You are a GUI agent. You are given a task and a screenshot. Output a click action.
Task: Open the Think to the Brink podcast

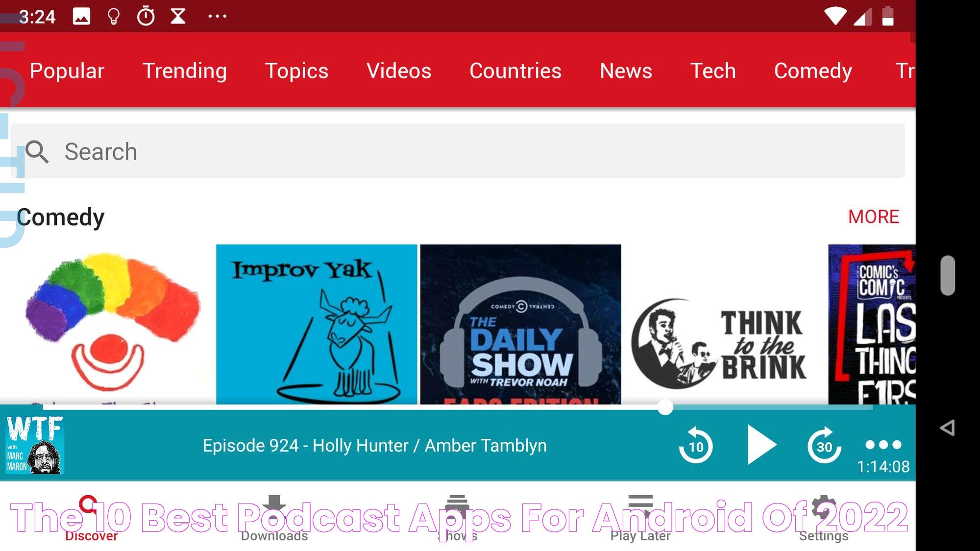pos(725,324)
